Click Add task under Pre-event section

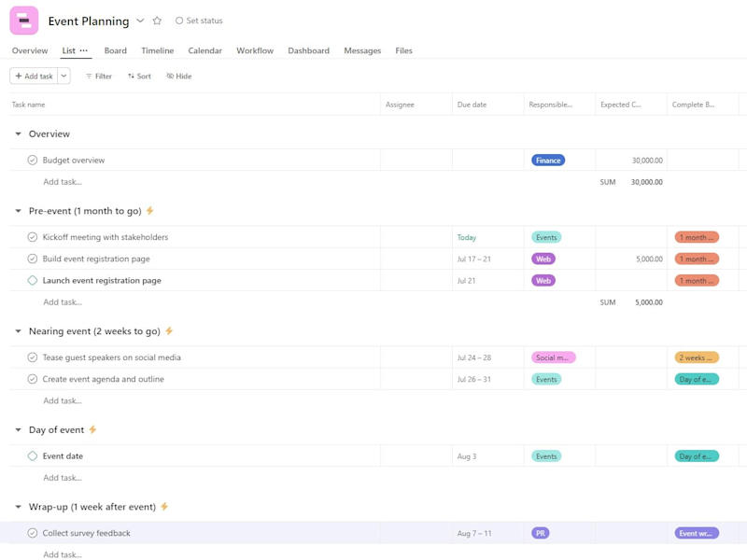63,301
